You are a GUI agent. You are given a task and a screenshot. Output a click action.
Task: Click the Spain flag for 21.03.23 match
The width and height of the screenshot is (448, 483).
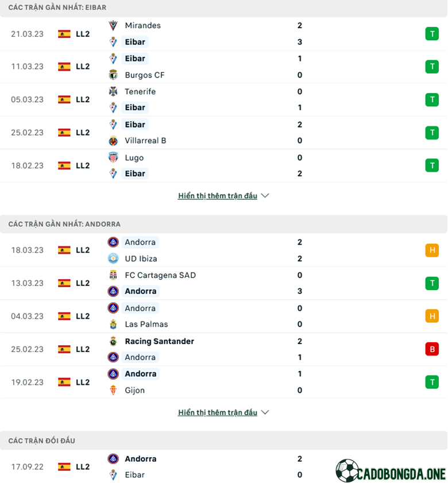[x=64, y=34]
